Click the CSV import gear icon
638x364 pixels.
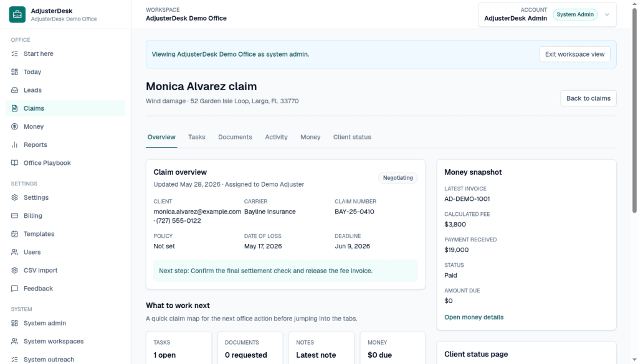(x=15, y=270)
